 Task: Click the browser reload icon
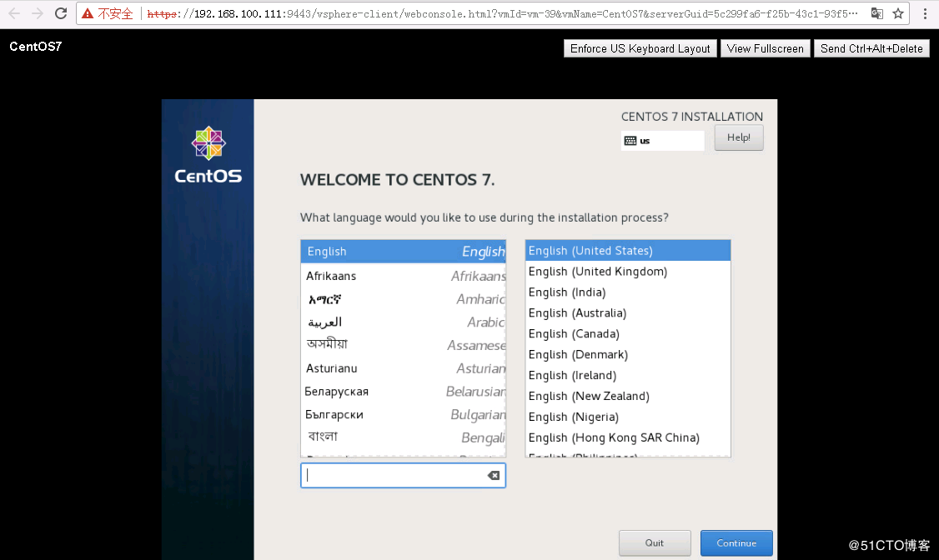(x=61, y=13)
